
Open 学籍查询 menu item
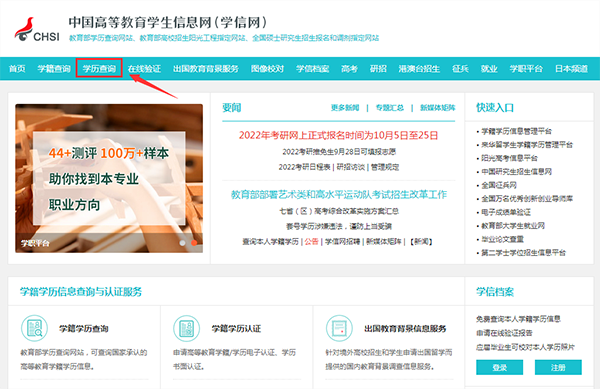click(x=54, y=68)
